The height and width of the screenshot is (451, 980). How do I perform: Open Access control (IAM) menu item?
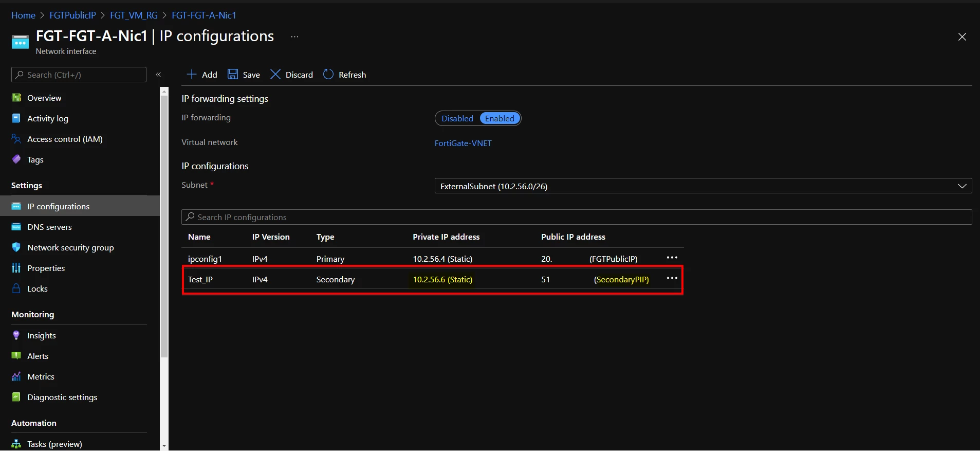coord(65,139)
